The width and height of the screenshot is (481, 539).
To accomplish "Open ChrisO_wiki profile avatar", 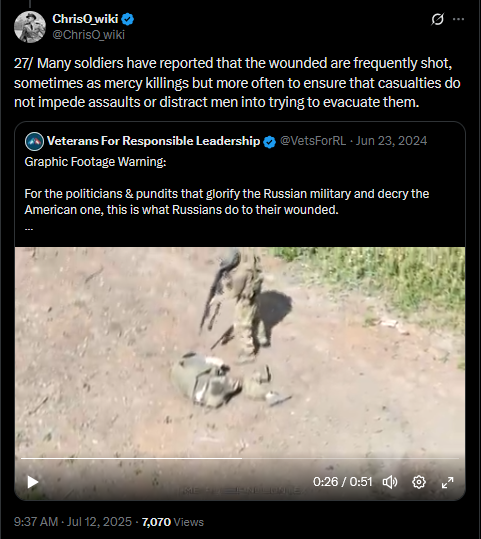I will 30,27.
